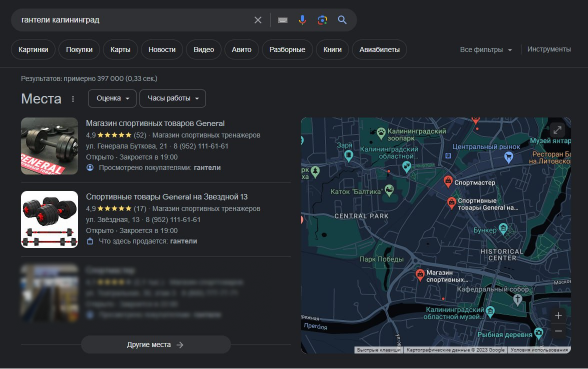This screenshot has width=588, height=369.
Task: Open the Часы работы filter dropdown
Action: coord(172,98)
